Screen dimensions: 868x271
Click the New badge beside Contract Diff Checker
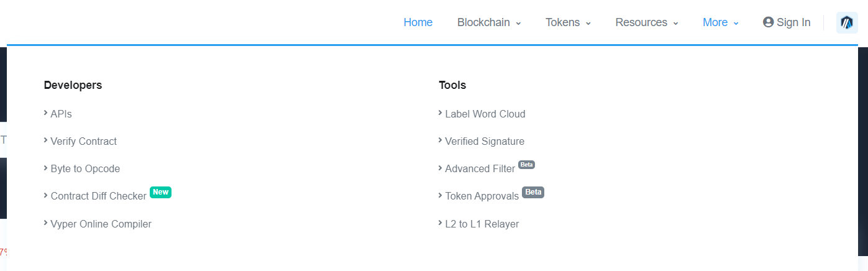[160, 192]
